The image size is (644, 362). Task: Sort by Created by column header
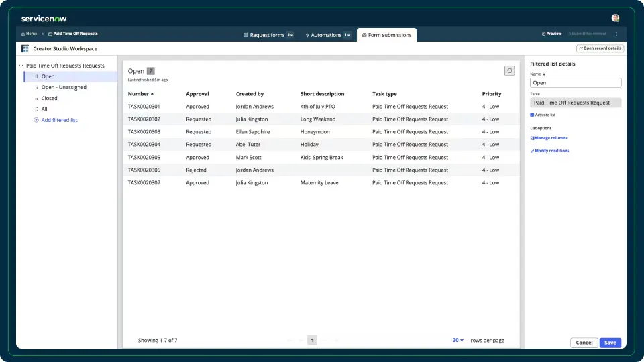tap(250, 94)
